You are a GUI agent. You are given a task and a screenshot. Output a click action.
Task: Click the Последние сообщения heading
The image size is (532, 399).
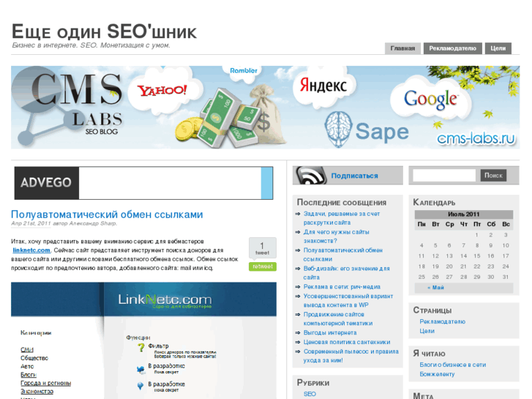pos(341,203)
